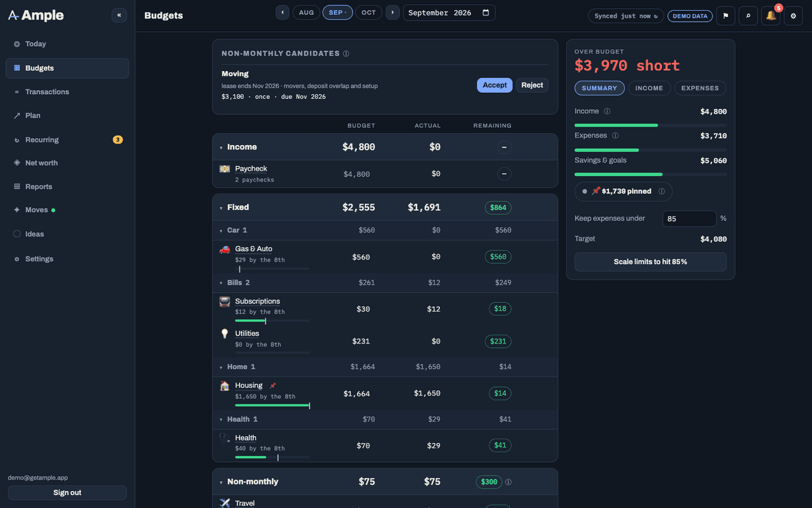812x508 pixels.
Task: Select the OCT month pill
Action: pos(369,13)
